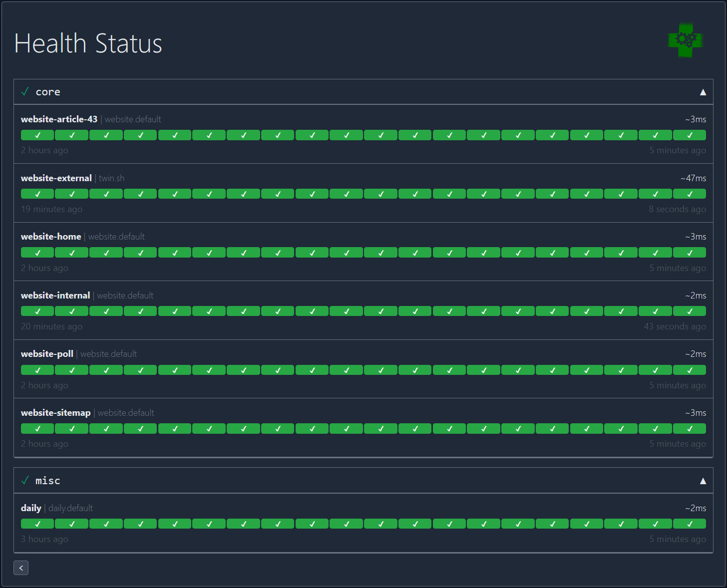
Task: Open the website-article-43 service link
Action: (59, 119)
